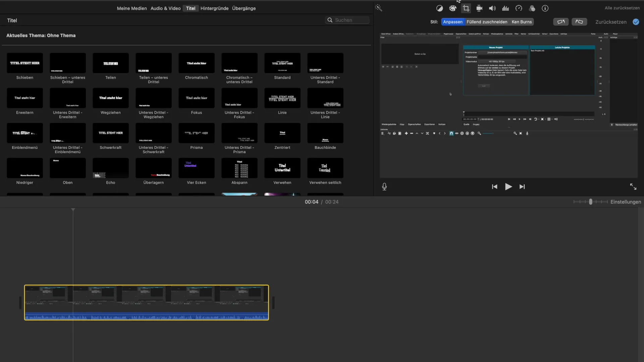Switch to Titel tab

[x=191, y=8]
